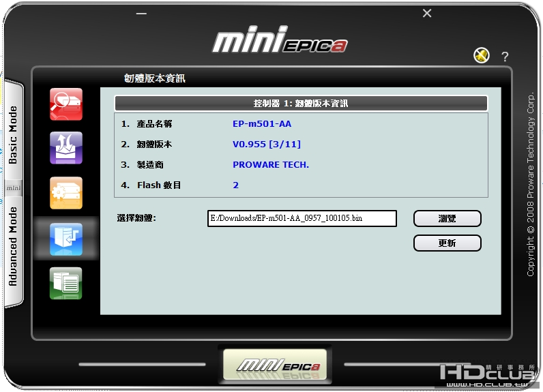Select firmware version V0.955 [3/11]
The width and height of the screenshot is (543, 392).
point(267,145)
